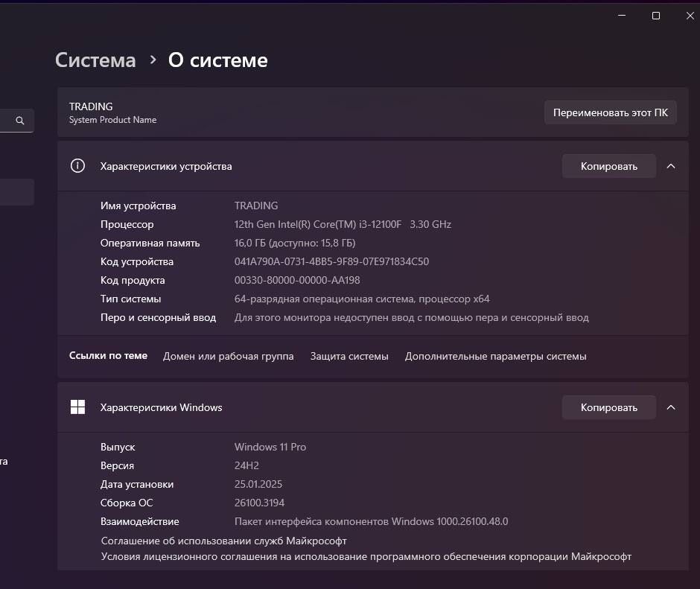Screen dimensions: 700x589
Task: Click the Код устройства label
Action: (x=136, y=261)
